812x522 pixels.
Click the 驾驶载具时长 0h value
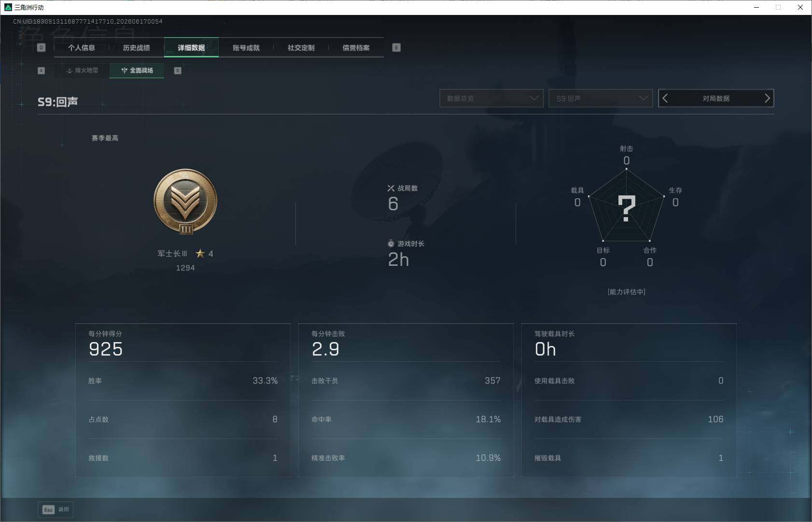coord(546,349)
